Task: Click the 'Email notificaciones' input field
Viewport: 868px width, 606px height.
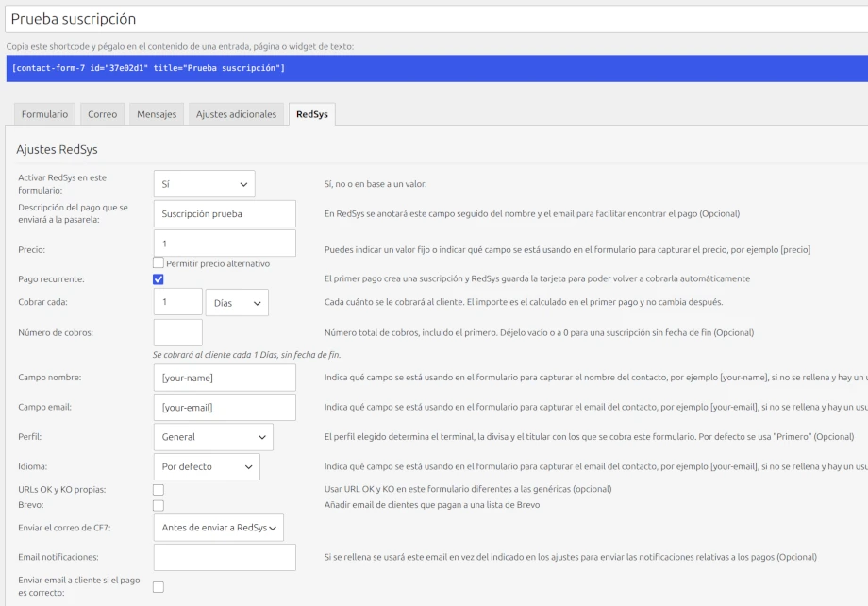Action: [225, 557]
